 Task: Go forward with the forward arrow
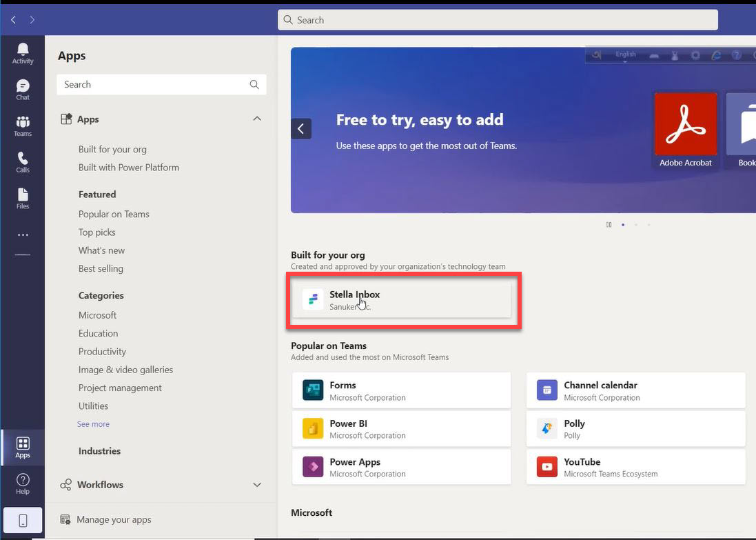pyautogui.click(x=32, y=20)
